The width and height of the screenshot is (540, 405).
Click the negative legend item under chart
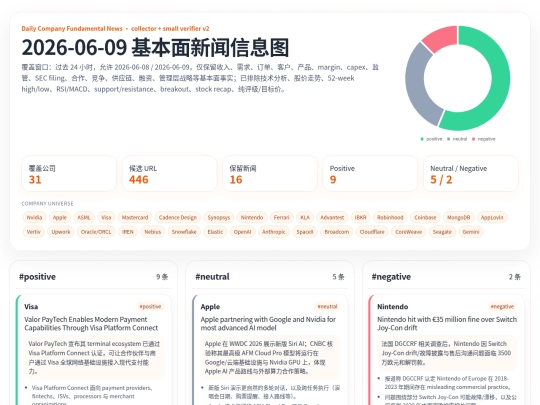pos(484,139)
